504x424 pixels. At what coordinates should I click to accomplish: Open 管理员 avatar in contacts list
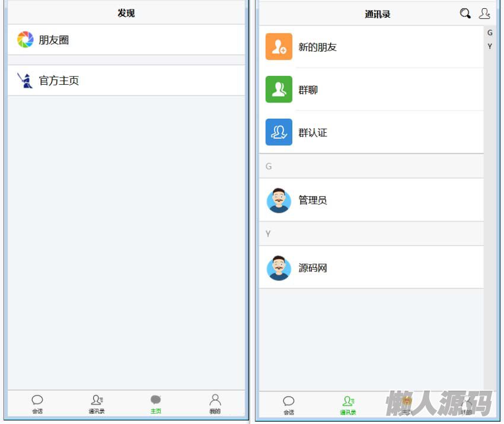[279, 200]
